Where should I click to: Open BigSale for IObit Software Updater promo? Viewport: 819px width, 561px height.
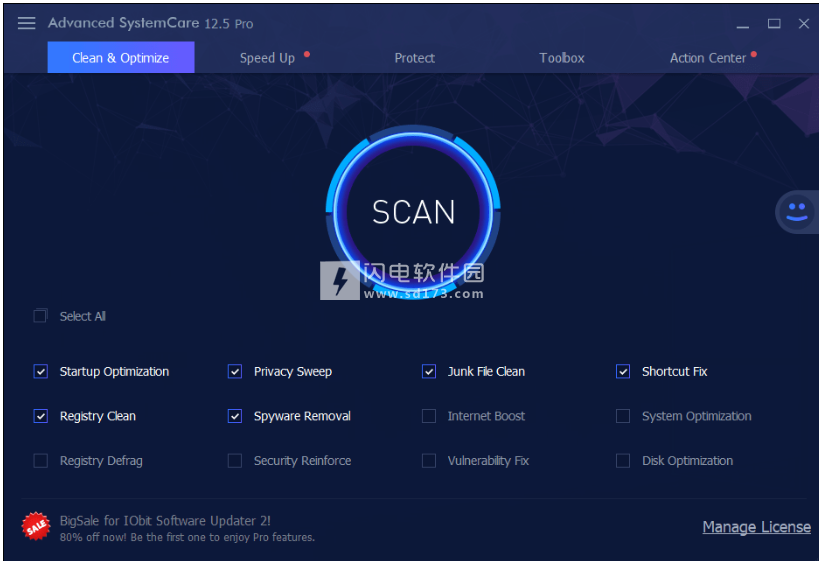165,521
